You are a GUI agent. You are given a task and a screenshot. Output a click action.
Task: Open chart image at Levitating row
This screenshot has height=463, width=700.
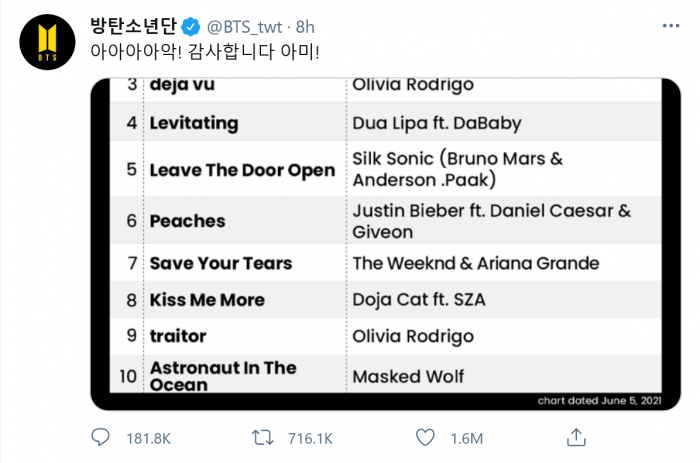pos(194,124)
